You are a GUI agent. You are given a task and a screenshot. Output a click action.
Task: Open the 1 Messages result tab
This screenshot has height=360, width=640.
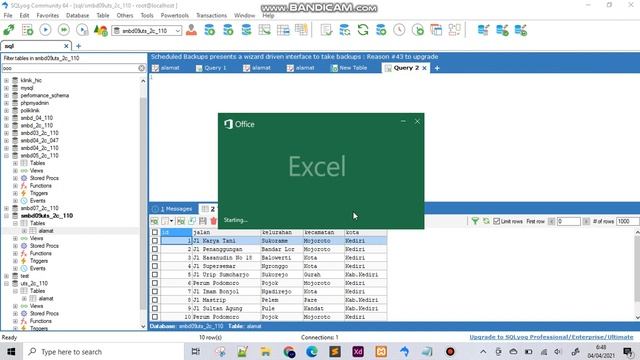173,209
